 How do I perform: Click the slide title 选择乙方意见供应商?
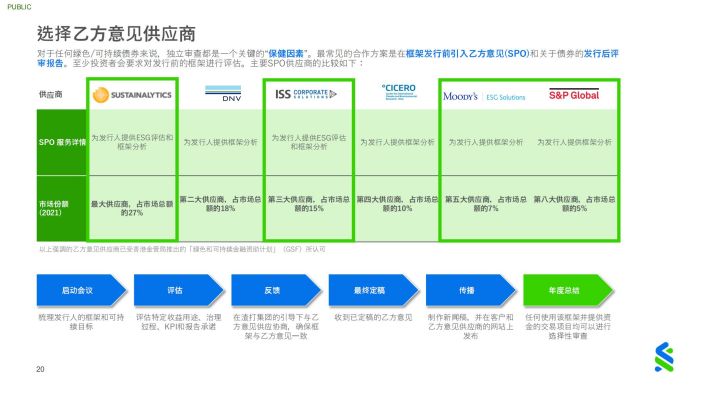[x=116, y=34]
